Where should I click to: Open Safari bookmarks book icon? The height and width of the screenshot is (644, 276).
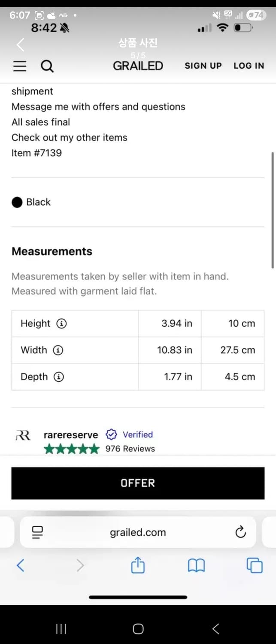(x=196, y=565)
